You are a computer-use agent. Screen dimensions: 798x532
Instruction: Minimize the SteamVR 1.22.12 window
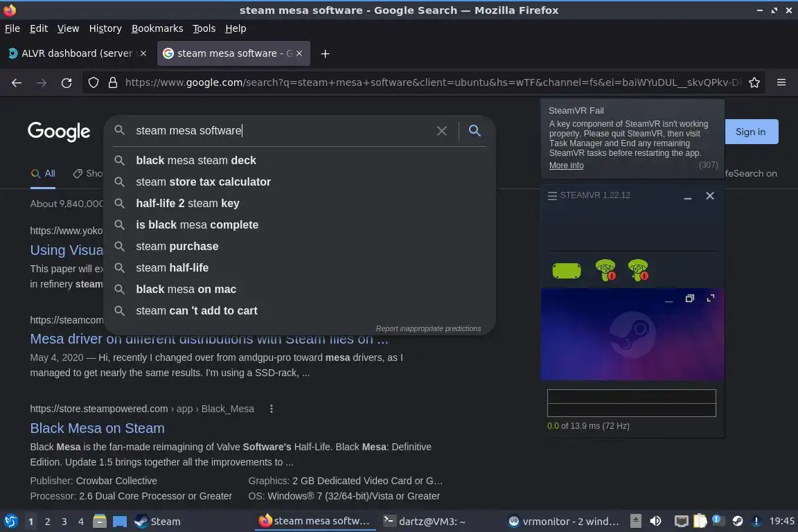pos(688,196)
